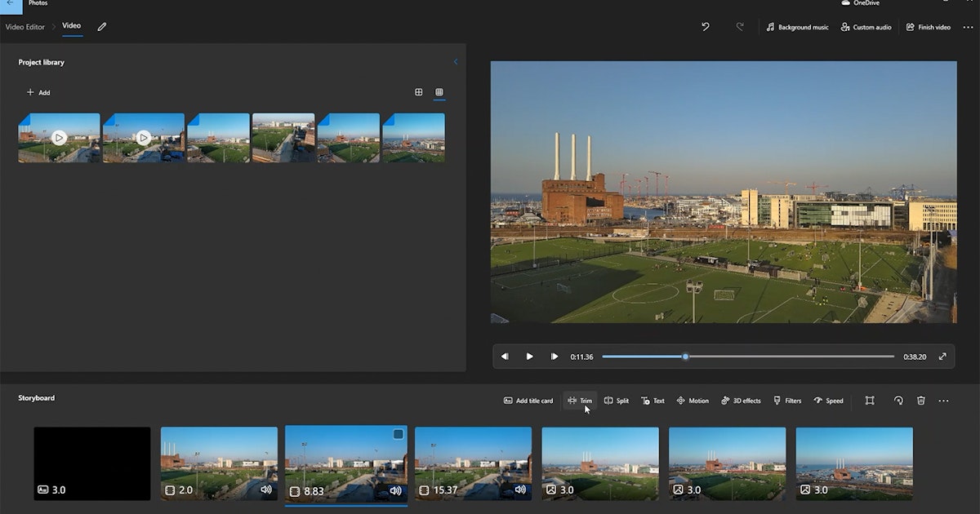
Task: Add Text to the selected clip
Action: pyautogui.click(x=652, y=401)
